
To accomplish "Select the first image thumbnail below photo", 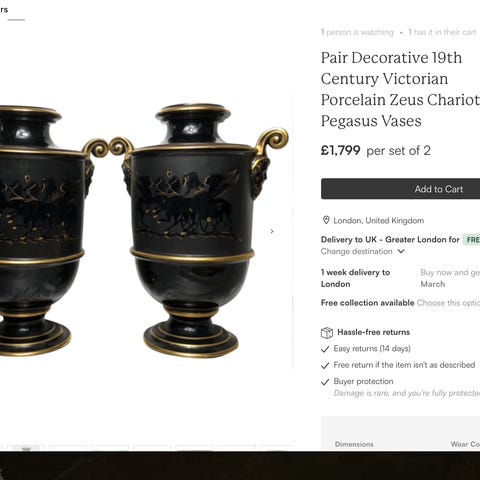I will coord(26,448).
